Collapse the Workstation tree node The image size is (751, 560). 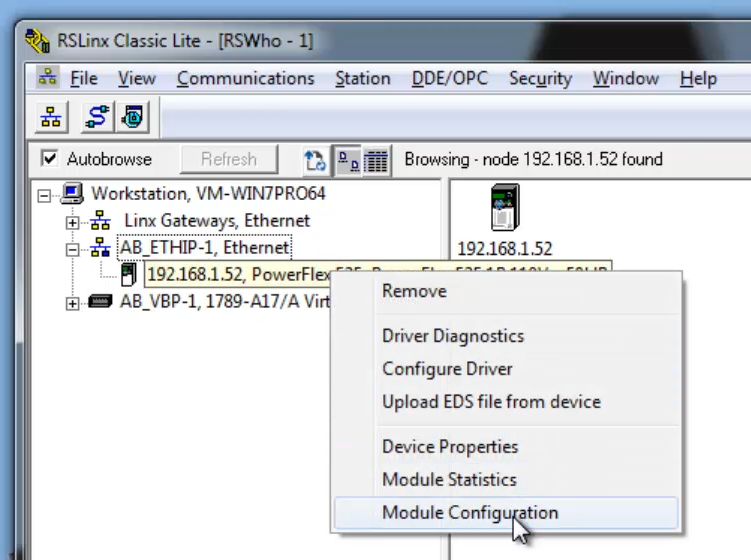click(44, 195)
